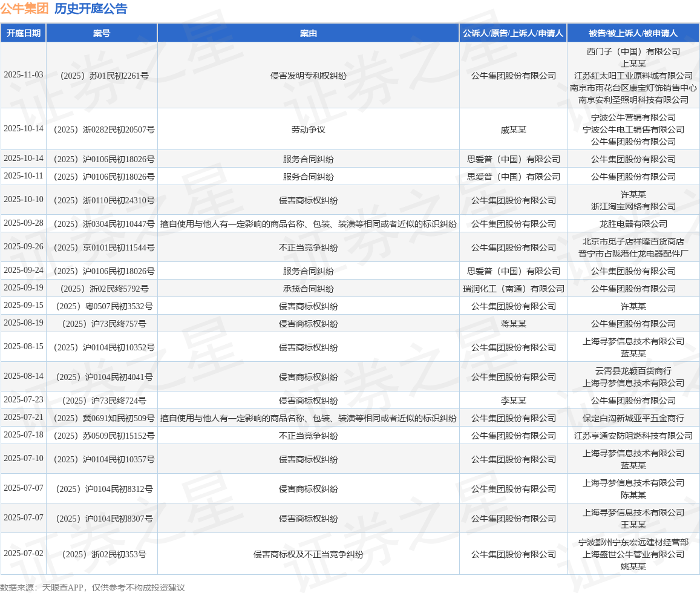Click case number (2025)粤0507民初3532号
The image size is (700, 593).
[x=105, y=306]
